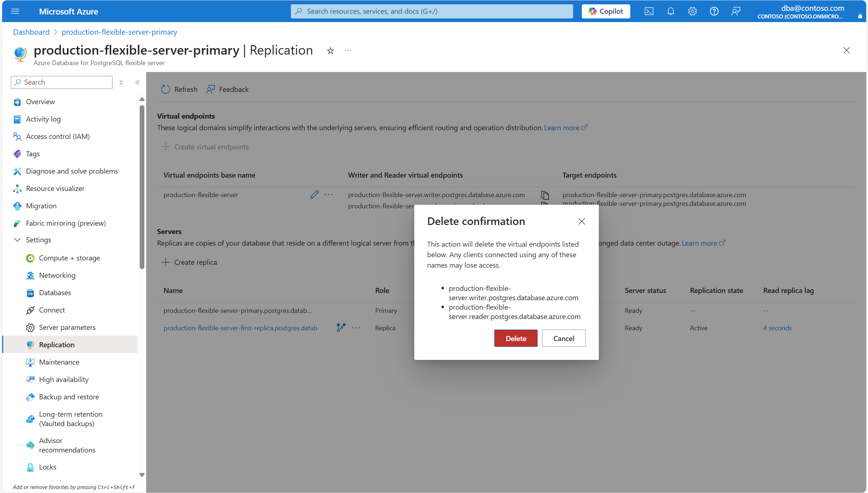The image size is (868, 493).
Task: Close the Delete confirmation dialog
Action: [x=581, y=221]
